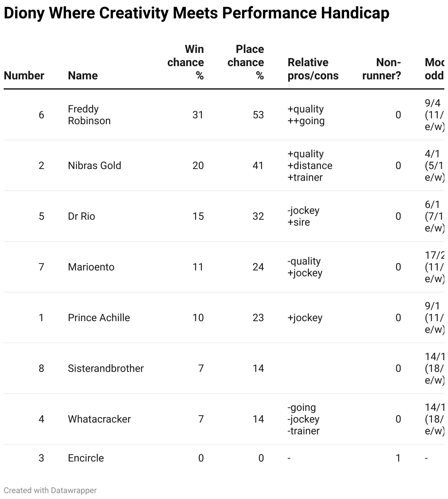This screenshot has height=499, width=448.
Task: Click the Dr Rio name cell
Action: coord(82,216)
